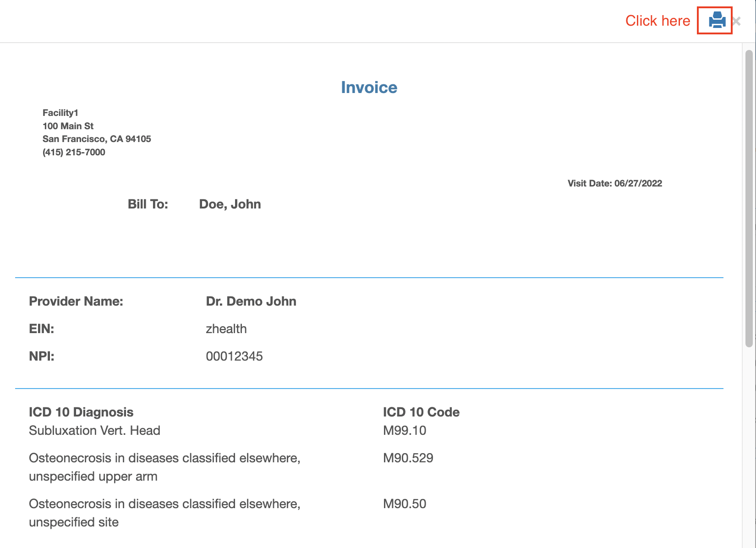Select the 100 Main St address line
The height and width of the screenshot is (548, 756).
pyautogui.click(x=68, y=126)
